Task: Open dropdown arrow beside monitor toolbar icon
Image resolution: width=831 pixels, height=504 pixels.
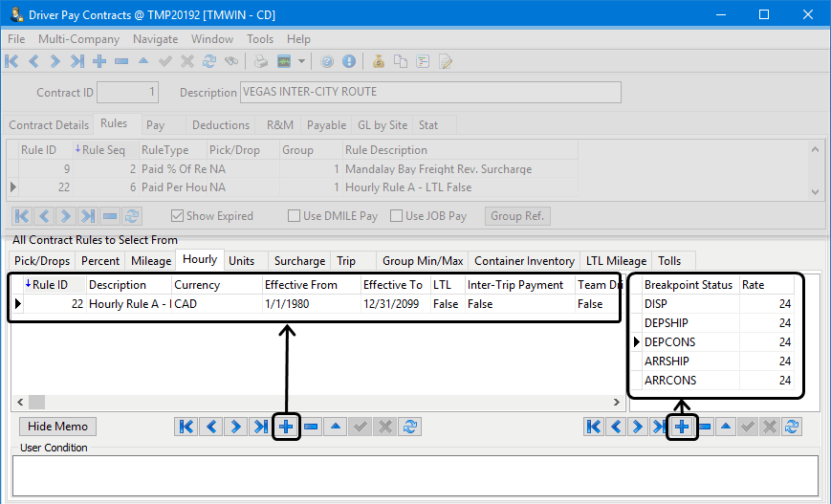Action: pos(301,61)
